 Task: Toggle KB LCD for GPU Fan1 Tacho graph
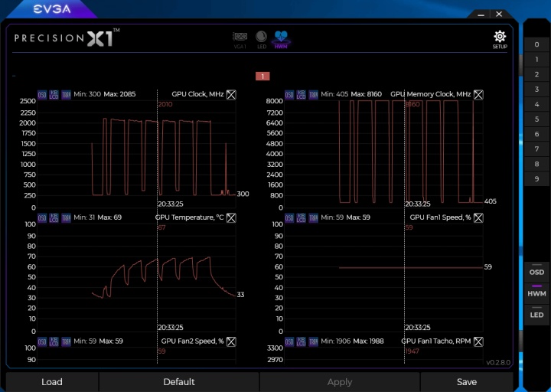coord(302,341)
